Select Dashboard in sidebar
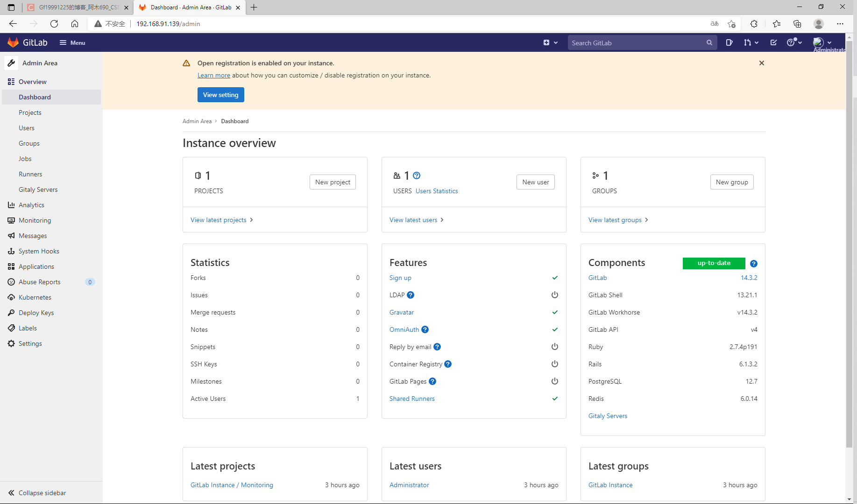Screen dimensions: 857x504 tap(51, 97)
